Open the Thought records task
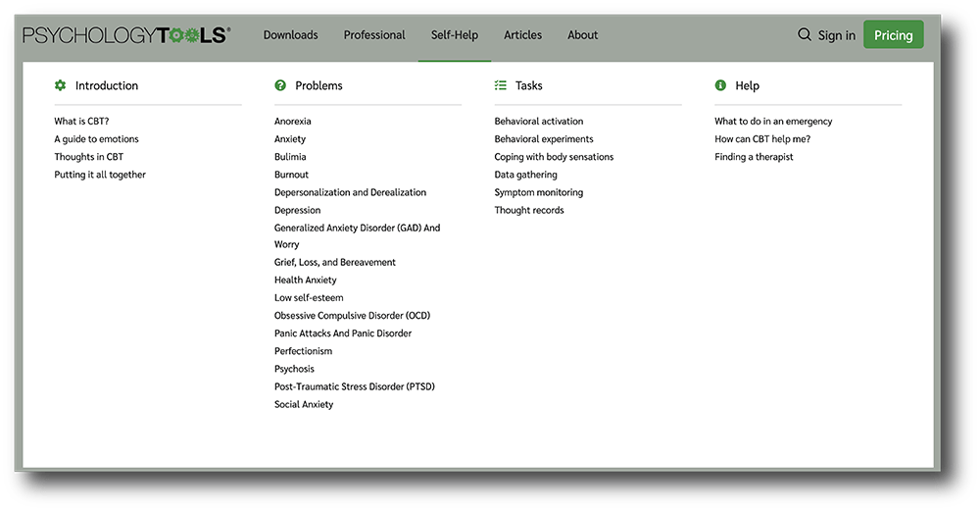Screen dimensions: 980x511 529,210
